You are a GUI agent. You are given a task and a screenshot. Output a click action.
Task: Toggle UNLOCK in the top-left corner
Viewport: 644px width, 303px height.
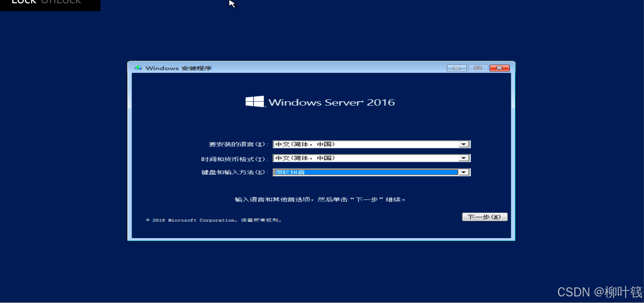tap(61, 2)
